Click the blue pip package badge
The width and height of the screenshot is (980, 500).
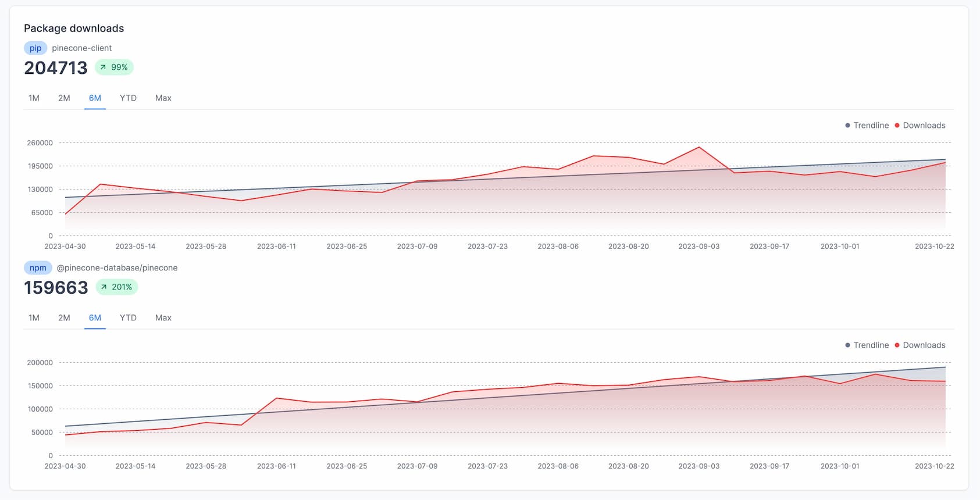tap(35, 48)
